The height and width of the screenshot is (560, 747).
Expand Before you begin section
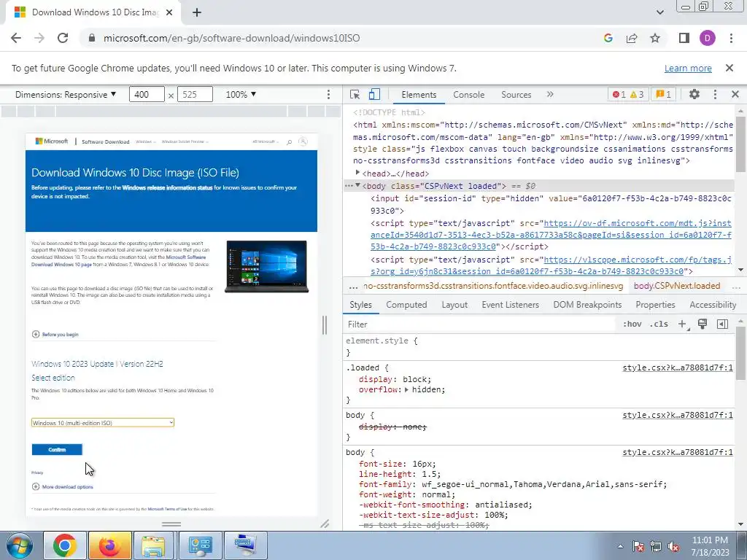click(x=55, y=334)
